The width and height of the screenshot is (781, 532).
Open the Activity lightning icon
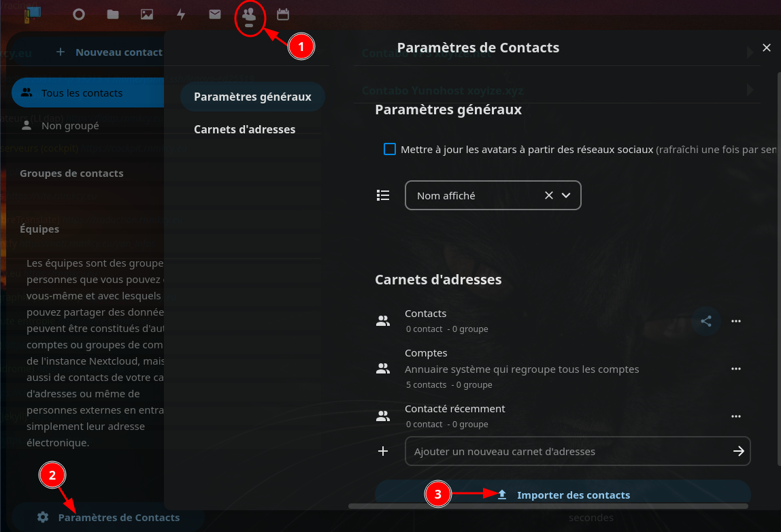[x=181, y=14]
